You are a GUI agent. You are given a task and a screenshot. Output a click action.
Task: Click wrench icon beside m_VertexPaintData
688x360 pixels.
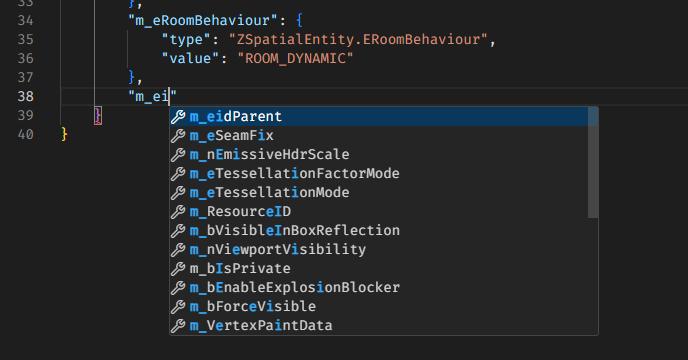[178, 325]
